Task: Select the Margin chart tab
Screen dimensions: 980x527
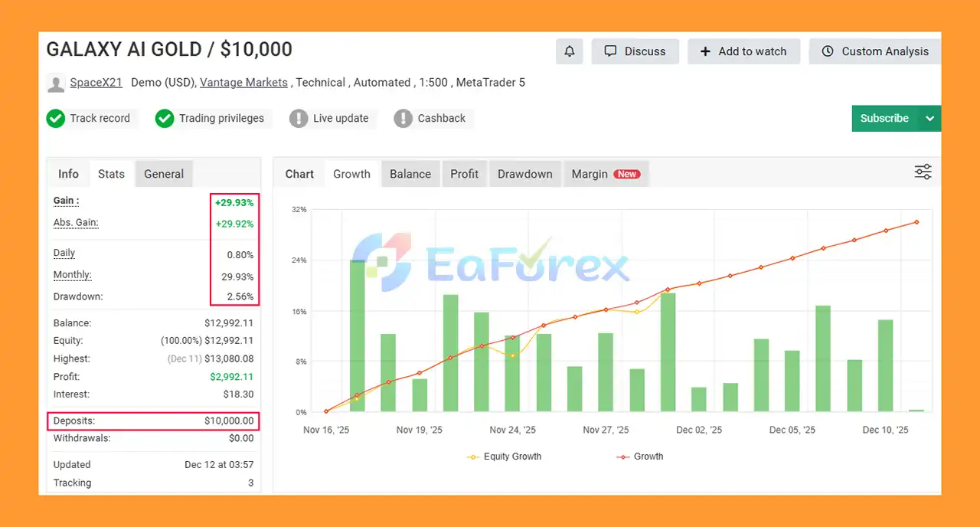Action: pos(605,174)
